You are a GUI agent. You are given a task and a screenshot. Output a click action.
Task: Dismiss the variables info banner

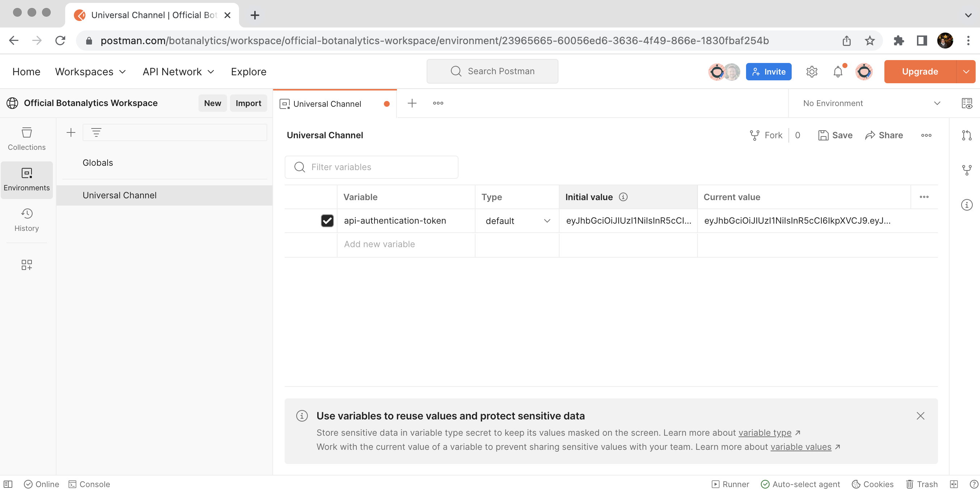[920, 415]
